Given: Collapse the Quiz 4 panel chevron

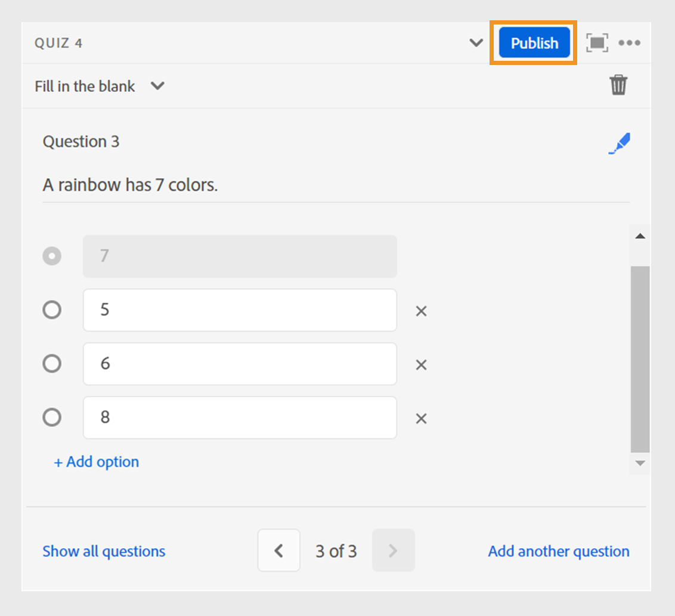Looking at the screenshot, I should pyautogui.click(x=476, y=43).
